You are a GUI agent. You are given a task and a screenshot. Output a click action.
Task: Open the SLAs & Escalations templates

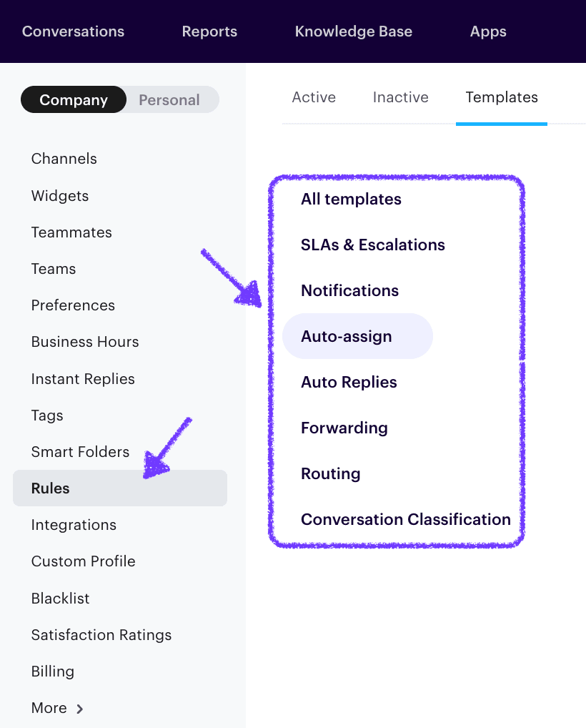tap(373, 245)
